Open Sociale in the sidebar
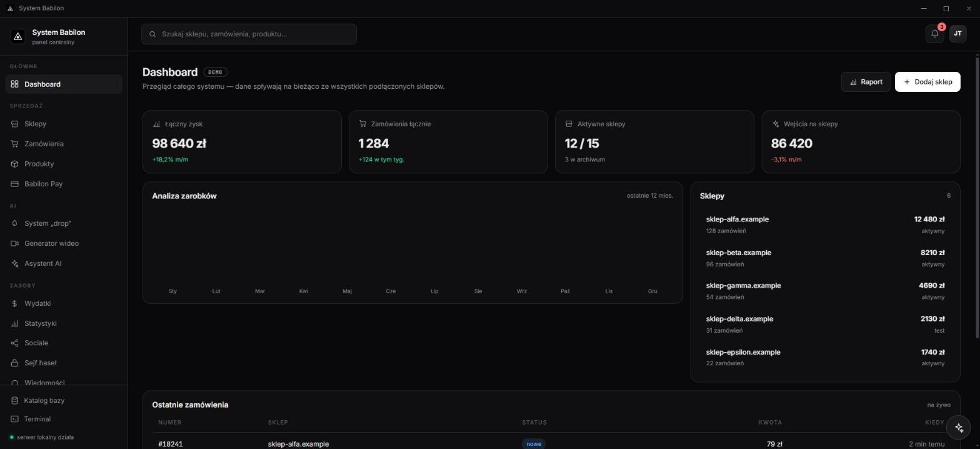This screenshot has width=980, height=449. [64, 343]
